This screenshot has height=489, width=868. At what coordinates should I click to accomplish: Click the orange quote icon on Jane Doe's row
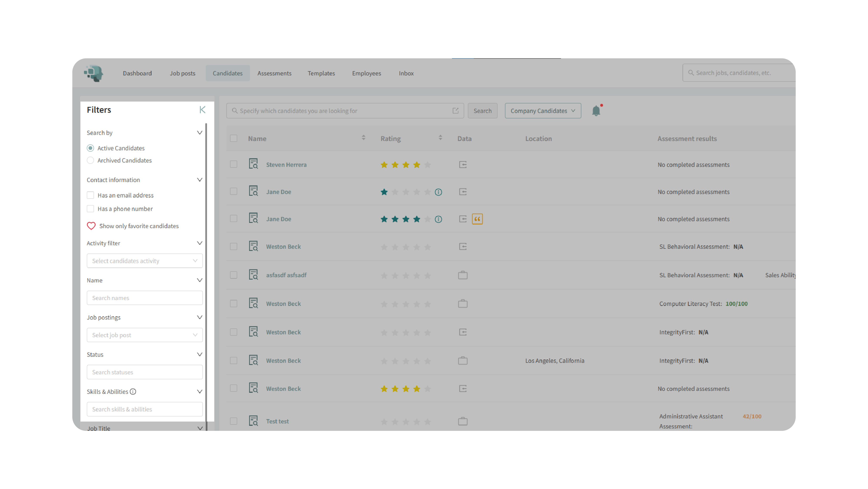point(477,219)
